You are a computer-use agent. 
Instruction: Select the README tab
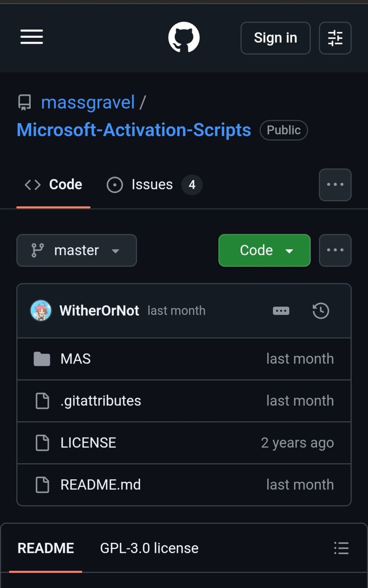pyautogui.click(x=46, y=548)
